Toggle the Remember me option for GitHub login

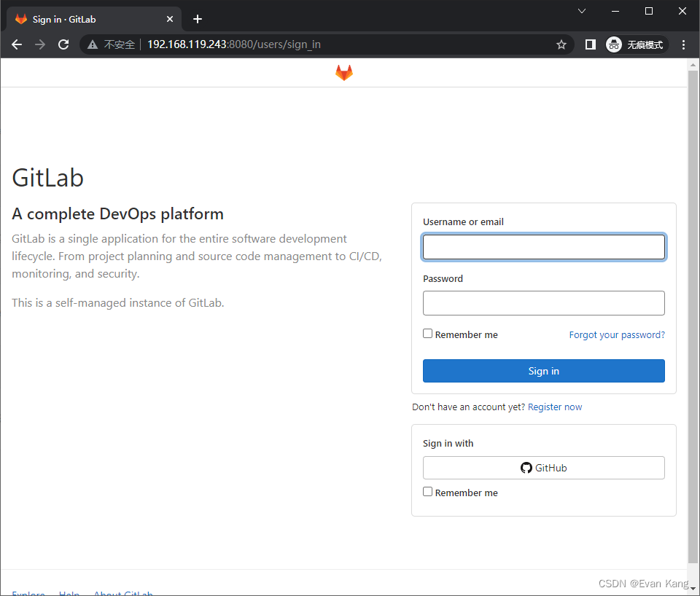click(427, 491)
